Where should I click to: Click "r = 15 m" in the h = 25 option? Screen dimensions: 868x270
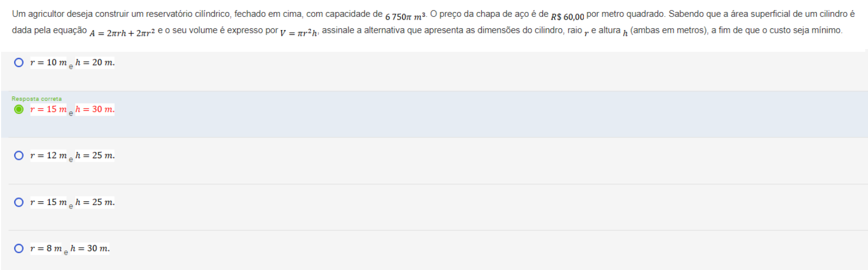point(48,202)
